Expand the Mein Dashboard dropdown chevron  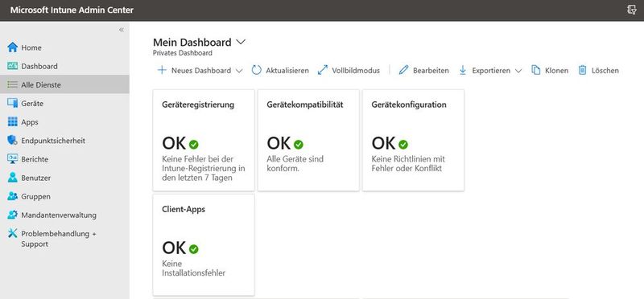[241, 42]
